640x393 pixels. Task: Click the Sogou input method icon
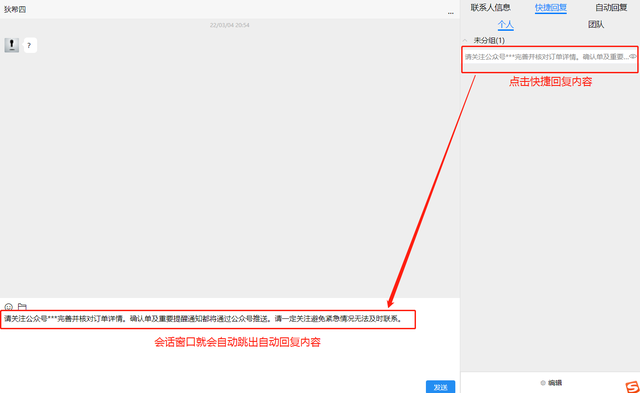click(632, 387)
